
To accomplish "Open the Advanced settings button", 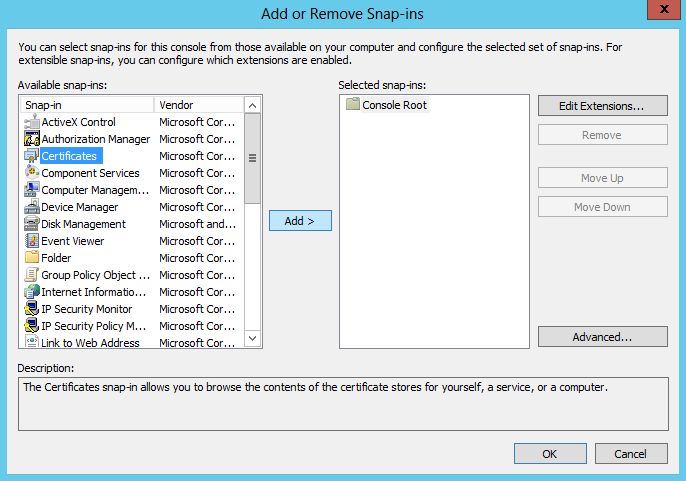I will click(x=602, y=337).
